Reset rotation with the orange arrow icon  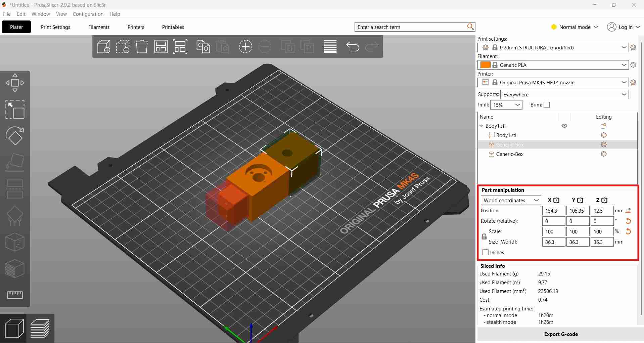click(x=628, y=221)
